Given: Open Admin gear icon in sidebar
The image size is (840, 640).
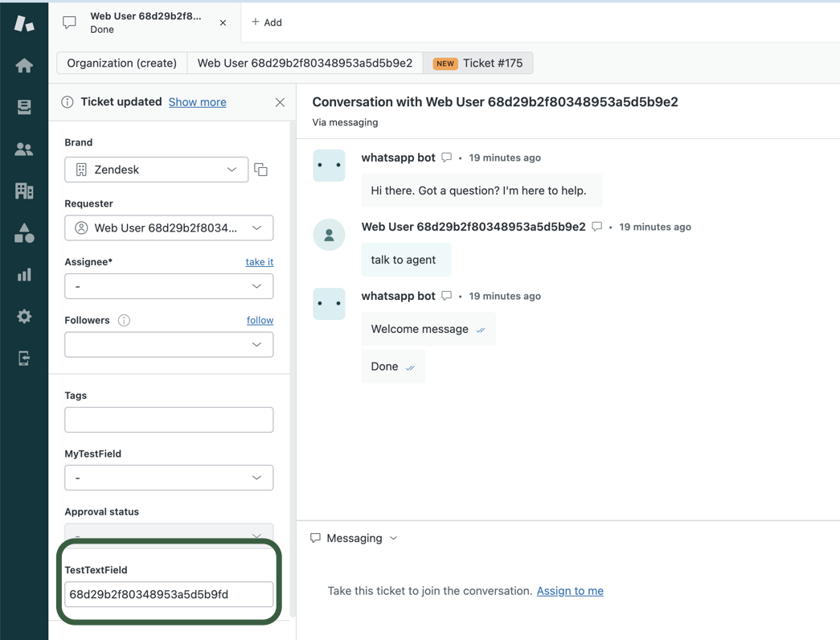Looking at the screenshot, I should pos(24,317).
